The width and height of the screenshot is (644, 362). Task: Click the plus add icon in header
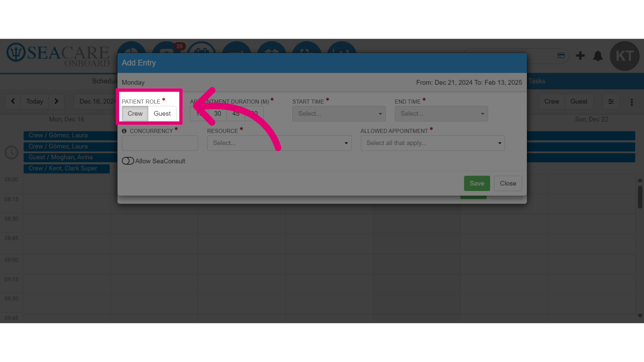(580, 56)
